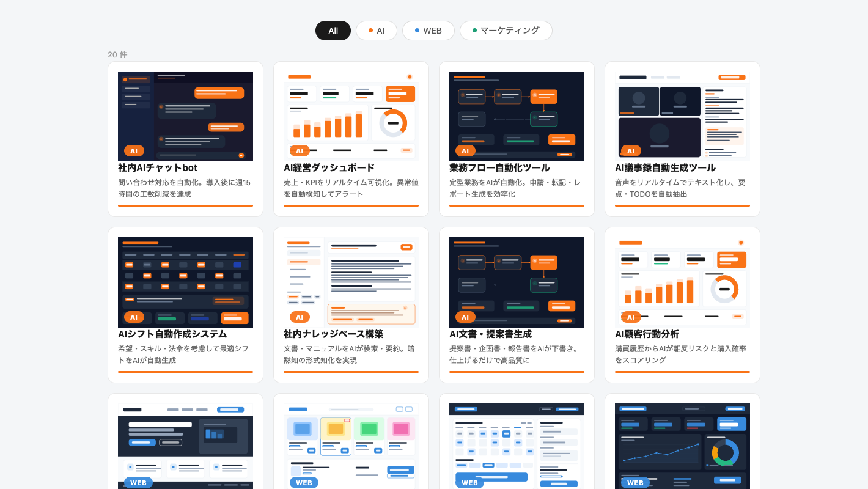This screenshot has width=868, height=489.
Task: Click AI badge on AI文書・提案書生成 card
Action: (x=465, y=317)
